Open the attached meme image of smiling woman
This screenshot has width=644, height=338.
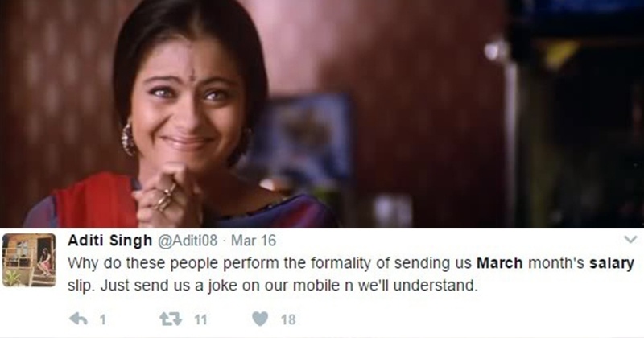(x=322, y=113)
